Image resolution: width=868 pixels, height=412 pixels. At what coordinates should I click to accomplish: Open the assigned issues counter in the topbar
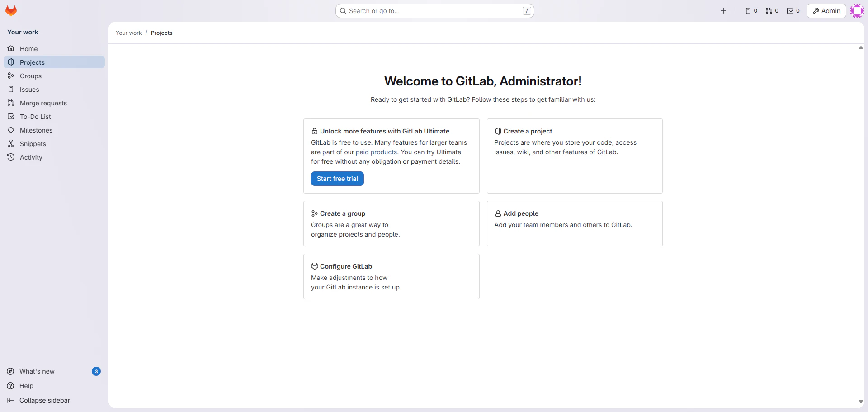(x=750, y=10)
